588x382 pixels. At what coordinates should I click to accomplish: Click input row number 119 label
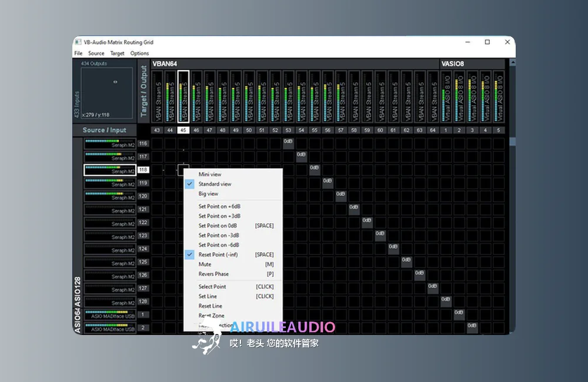pos(143,183)
